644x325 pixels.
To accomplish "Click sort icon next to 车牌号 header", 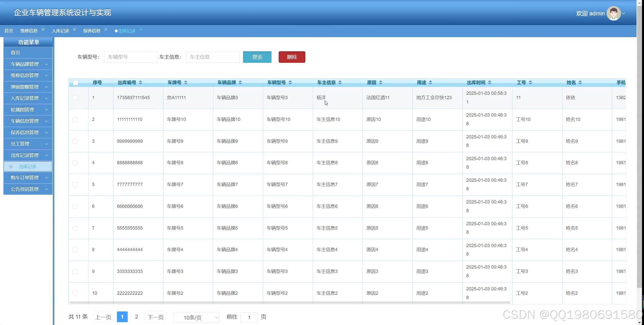I will coord(186,83).
